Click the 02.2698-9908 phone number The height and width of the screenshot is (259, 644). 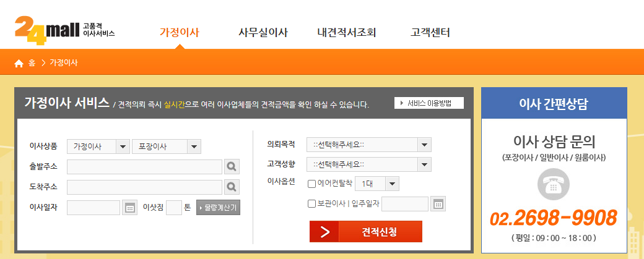[x=554, y=218]
